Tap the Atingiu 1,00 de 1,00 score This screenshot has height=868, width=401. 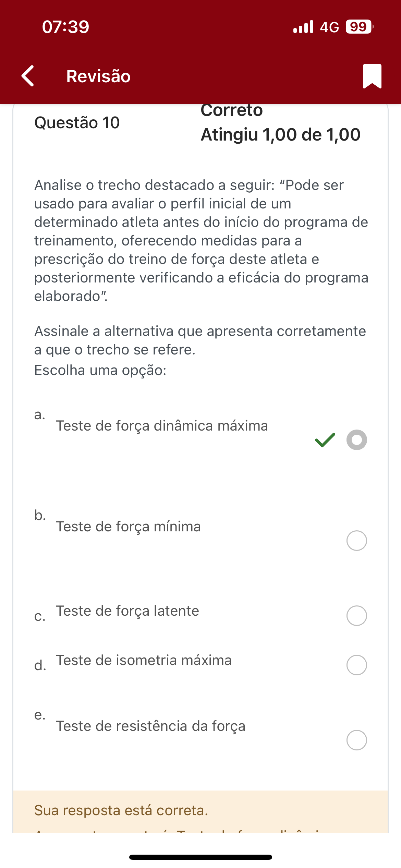(280, 134)
